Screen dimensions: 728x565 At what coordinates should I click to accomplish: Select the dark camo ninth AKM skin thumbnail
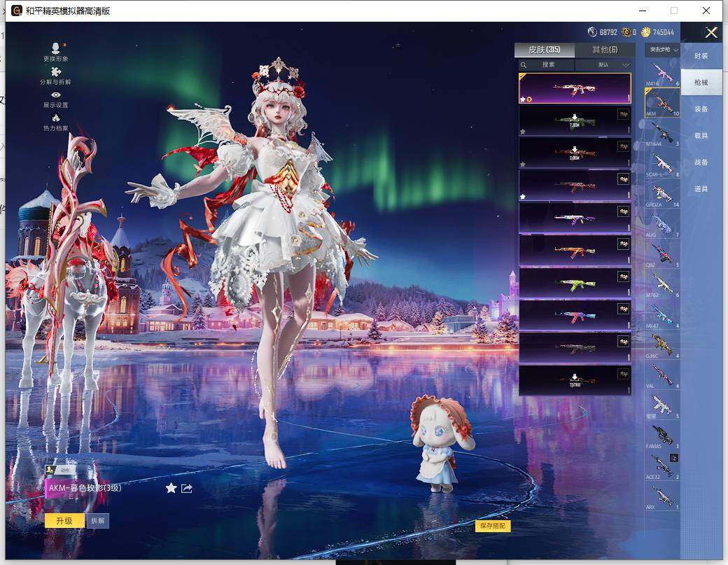pos(575,348)
